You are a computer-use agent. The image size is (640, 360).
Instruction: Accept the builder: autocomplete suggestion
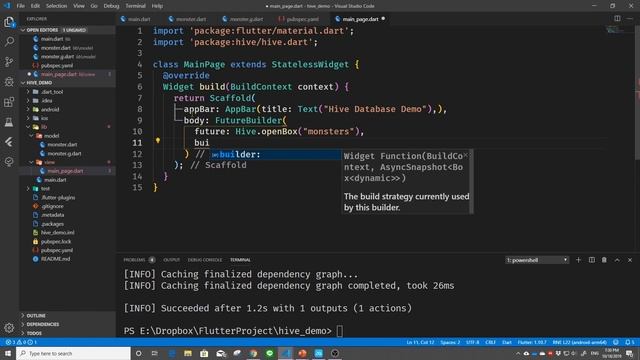(x=275, y=154)
